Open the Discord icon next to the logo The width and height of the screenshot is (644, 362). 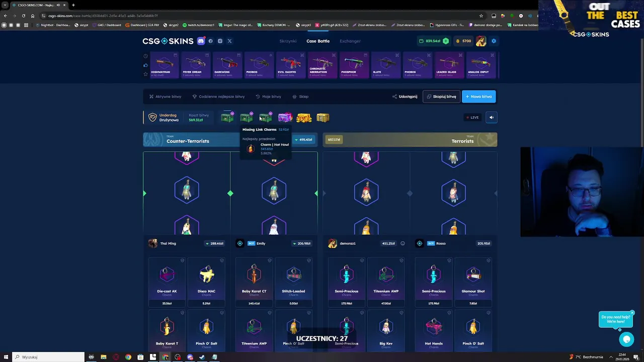coord(201,41)
